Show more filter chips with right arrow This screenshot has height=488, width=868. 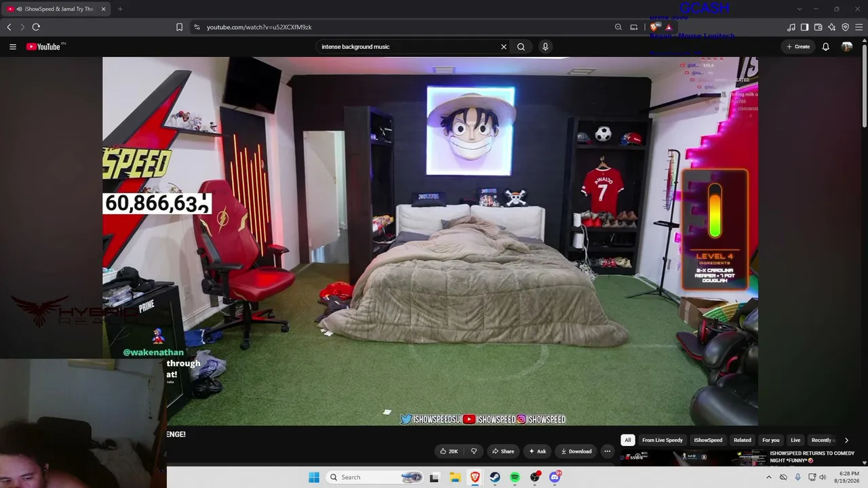coord(846,440)
